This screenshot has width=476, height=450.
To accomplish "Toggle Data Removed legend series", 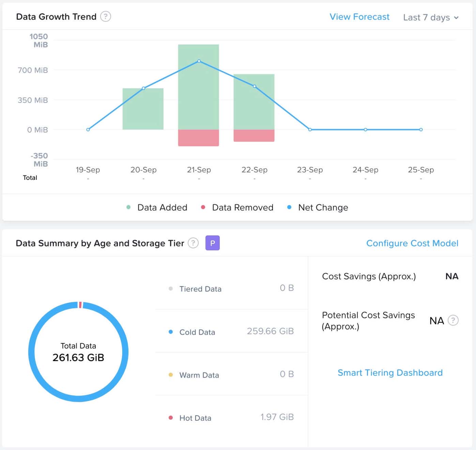I will pos(237,207).
